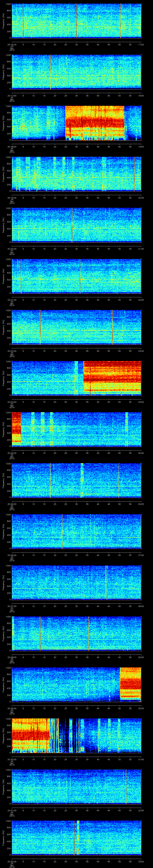Click the 20:32:00 start time label

[12, 862]
